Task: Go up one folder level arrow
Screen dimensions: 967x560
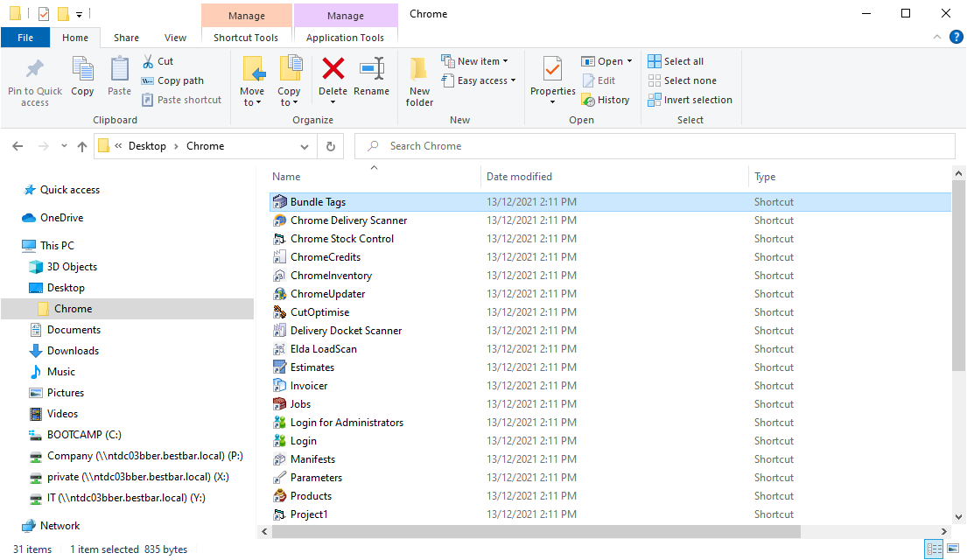Action: coord(82,146)
